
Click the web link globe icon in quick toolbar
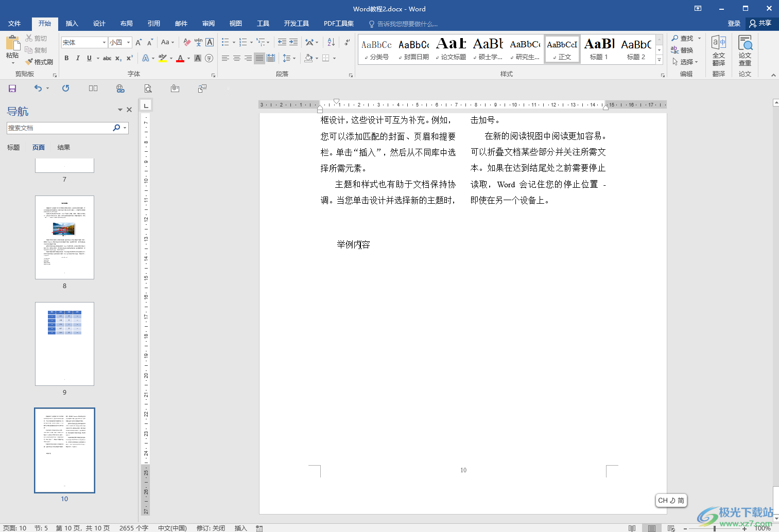(120, 88)
